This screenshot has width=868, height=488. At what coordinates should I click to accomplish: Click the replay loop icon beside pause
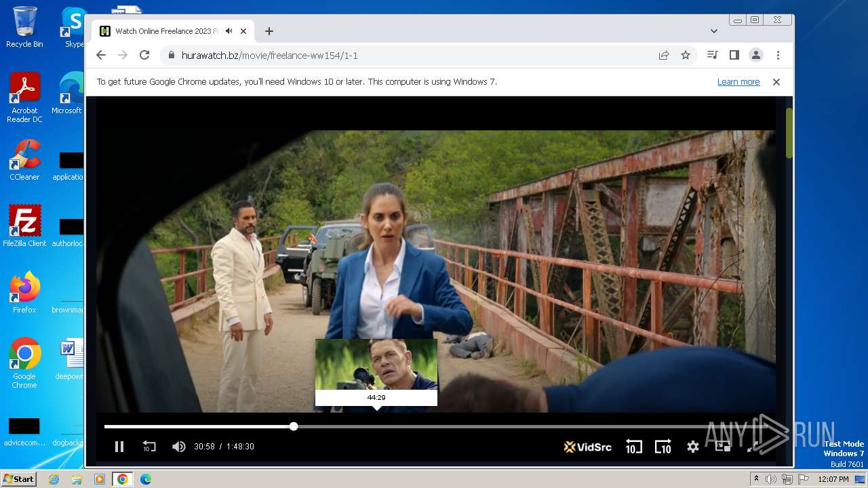149,447
